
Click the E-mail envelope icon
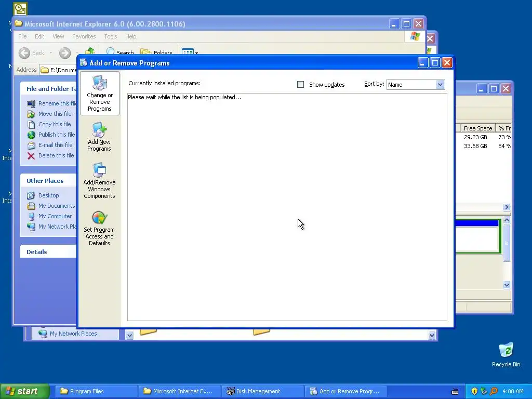click(x=31, y=145)
